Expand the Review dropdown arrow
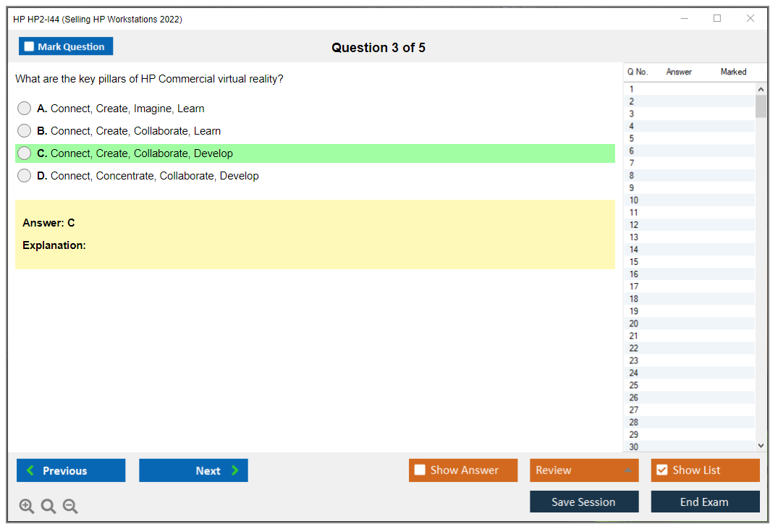The height and width of the screenshot is (532, 778). (627, 470)
